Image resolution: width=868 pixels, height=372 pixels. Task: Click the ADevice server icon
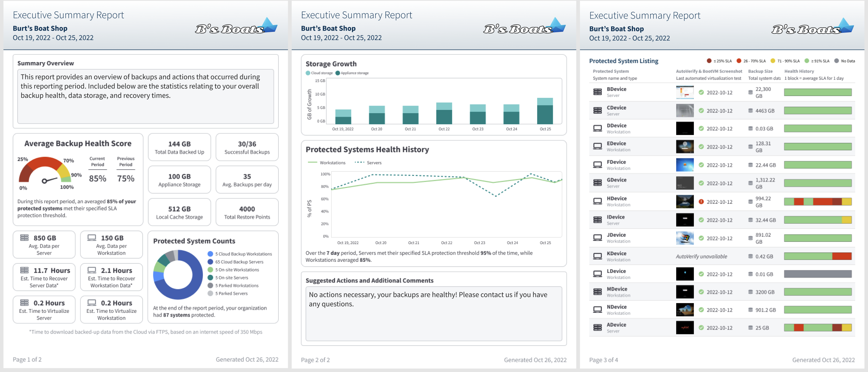click(597, 327)
